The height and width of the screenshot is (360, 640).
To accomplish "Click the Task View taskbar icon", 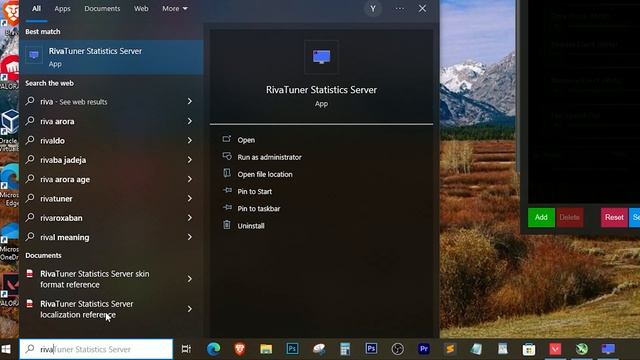I will [186, 349].
